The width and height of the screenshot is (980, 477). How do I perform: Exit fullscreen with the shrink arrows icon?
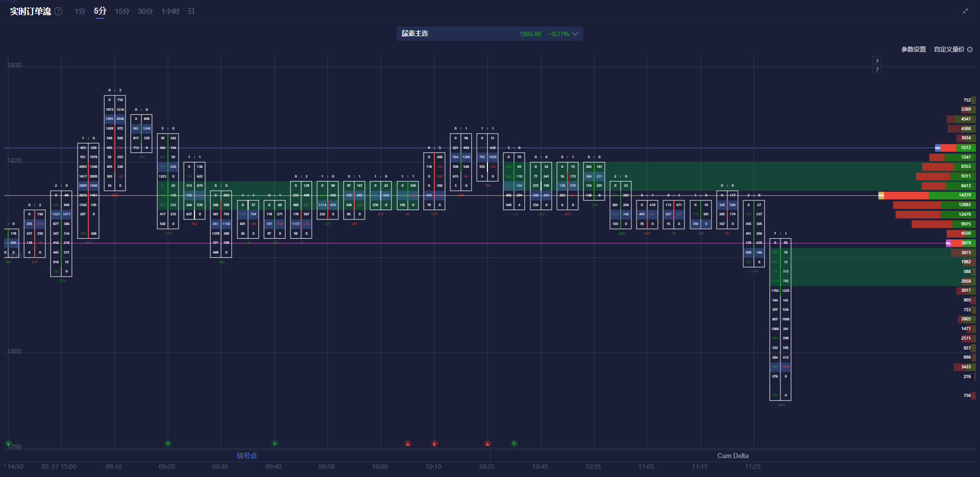tap(965, 11)
